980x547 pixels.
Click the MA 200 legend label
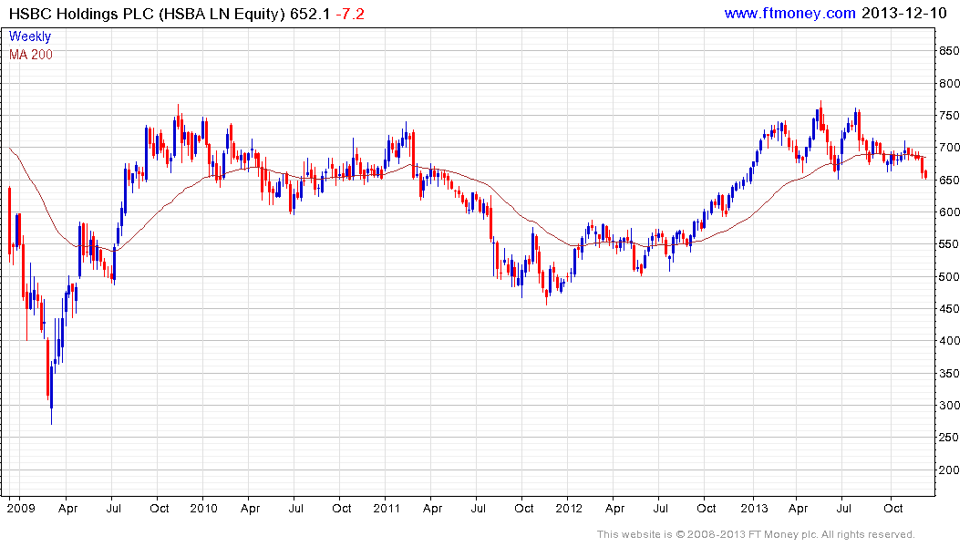click(31, 55)
